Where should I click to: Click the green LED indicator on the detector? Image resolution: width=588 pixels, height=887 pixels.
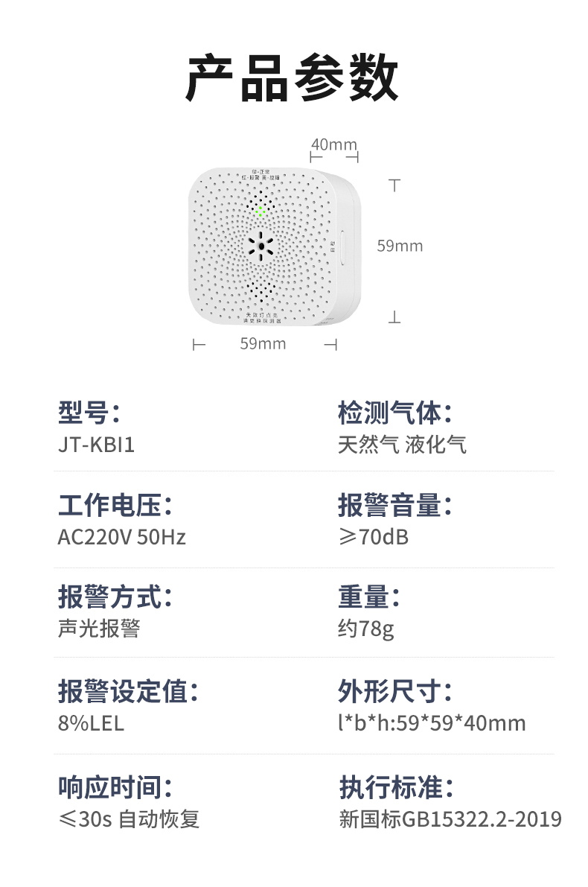[260, 212]
